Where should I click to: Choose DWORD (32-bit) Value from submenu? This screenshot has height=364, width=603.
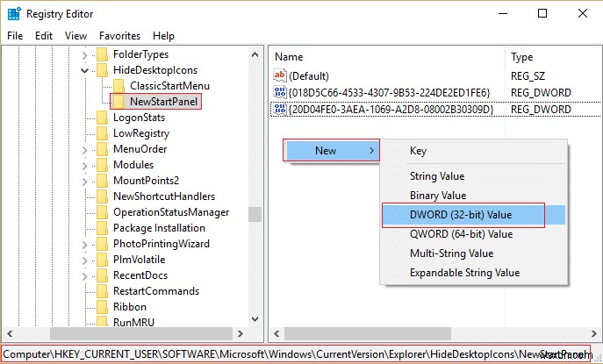473,215
